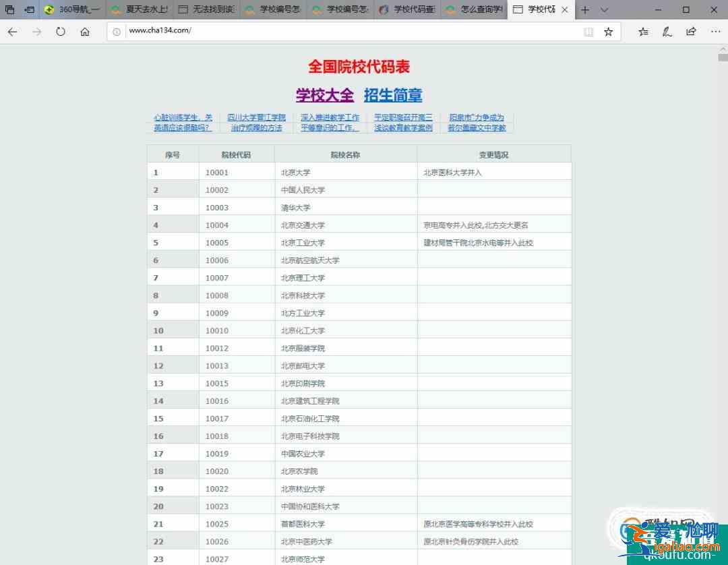Switch to the 学校代码查 tab
Image resolution: width=728 pixels, height=565 pixels.
[x=407, y=9]
